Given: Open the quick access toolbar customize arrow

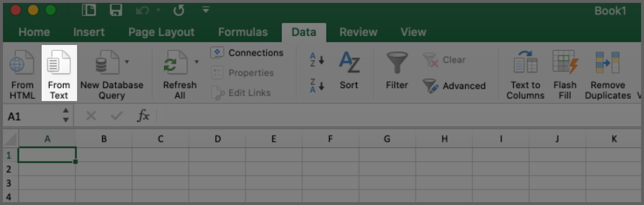Looking at the screenshot, I should (205, 10).
